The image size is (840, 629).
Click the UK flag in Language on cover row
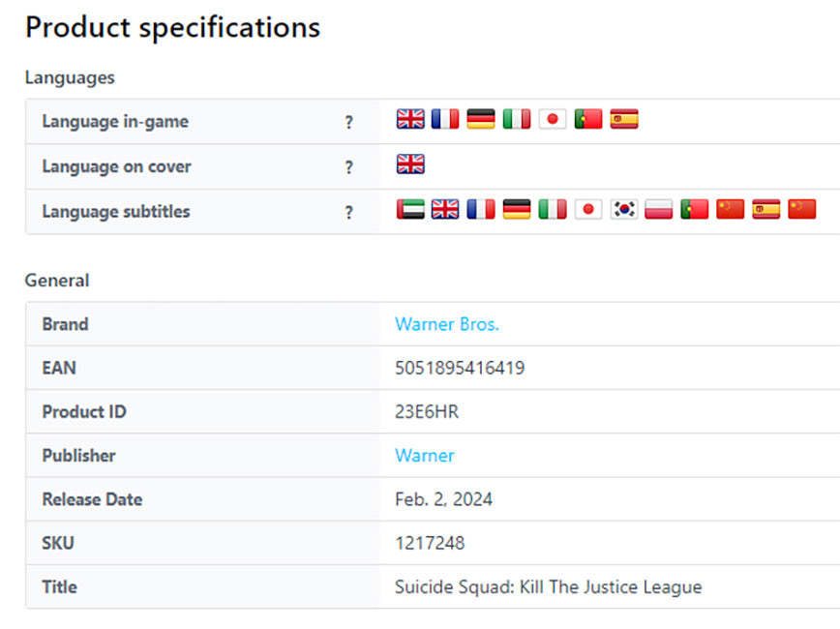[x=410, y=164]
